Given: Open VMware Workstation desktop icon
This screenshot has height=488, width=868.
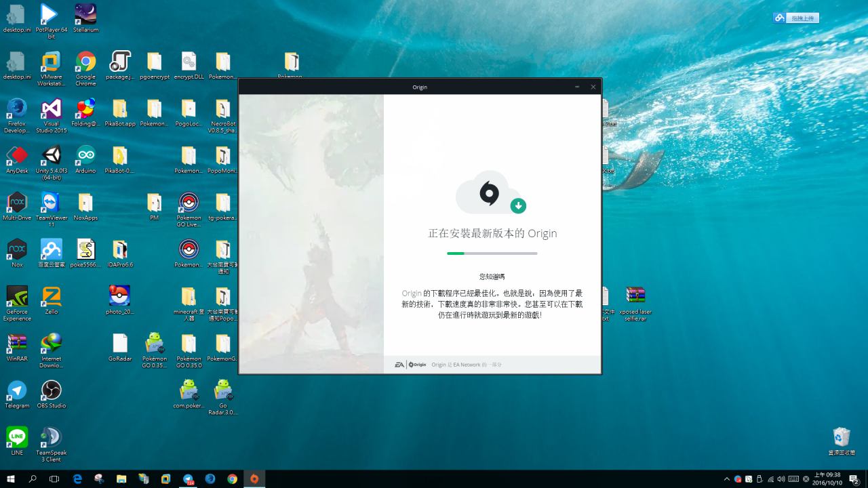Looking at the screenshot, I should (52, 68).
